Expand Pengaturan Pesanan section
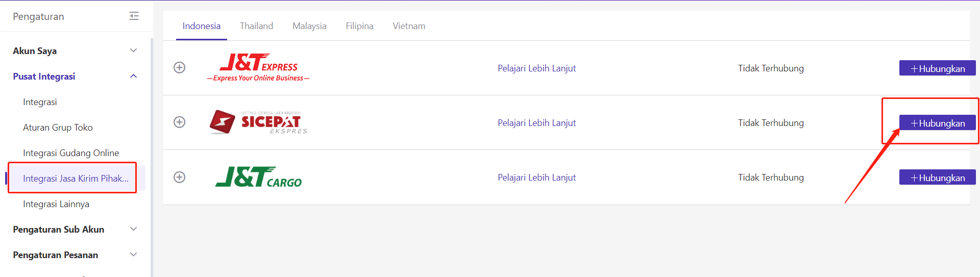Image resolution: width=980 pixels, height=277 pixels. coord(134,255)
